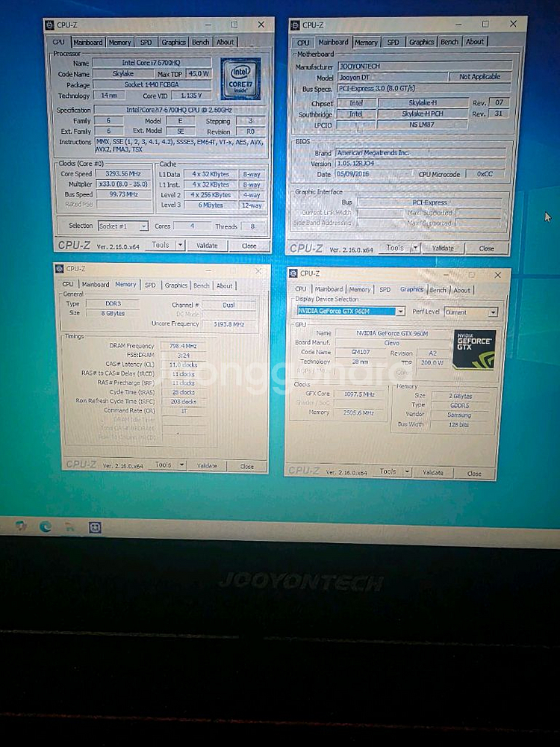The height and width of the screenshot is (747, 560).
Task: Open Graphics tab in Mainboard window
Action: (x=421, y=42)
